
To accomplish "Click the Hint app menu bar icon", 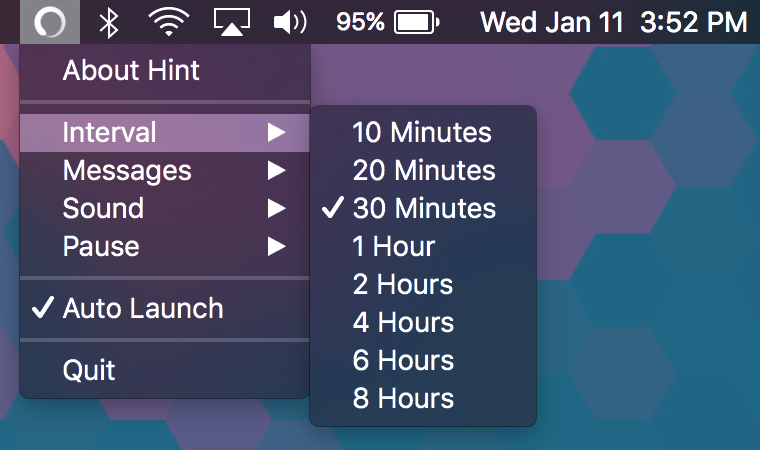I will point(50,22).
